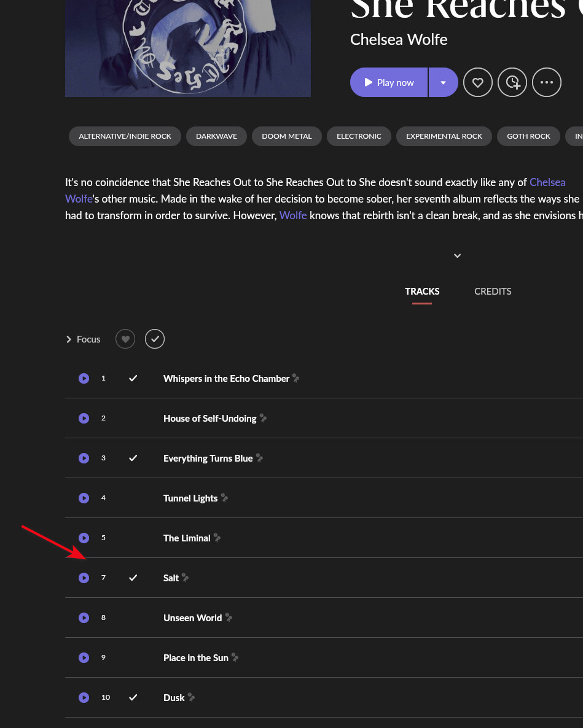Switch to the CREDITS tab
The image size is (583, 728).
click(x=493, y=292)
